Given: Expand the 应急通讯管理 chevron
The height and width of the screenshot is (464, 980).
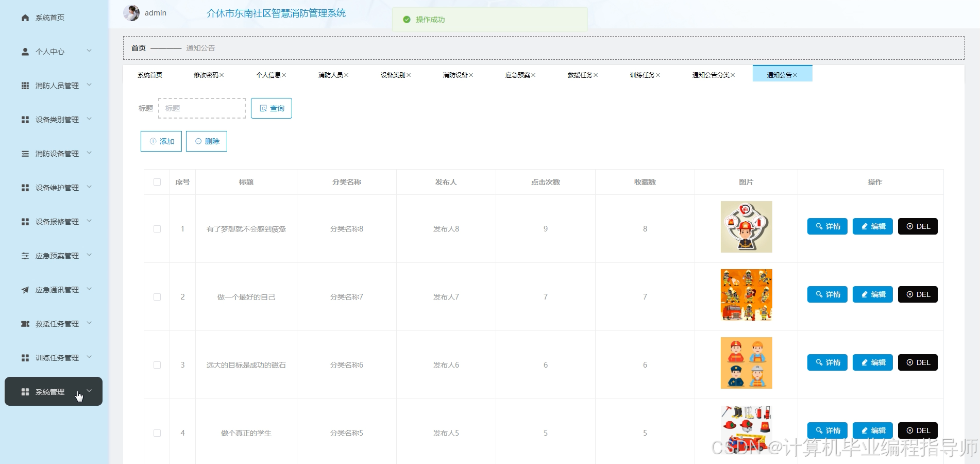Looking at the screenshot, I should (x=89, y=289).
